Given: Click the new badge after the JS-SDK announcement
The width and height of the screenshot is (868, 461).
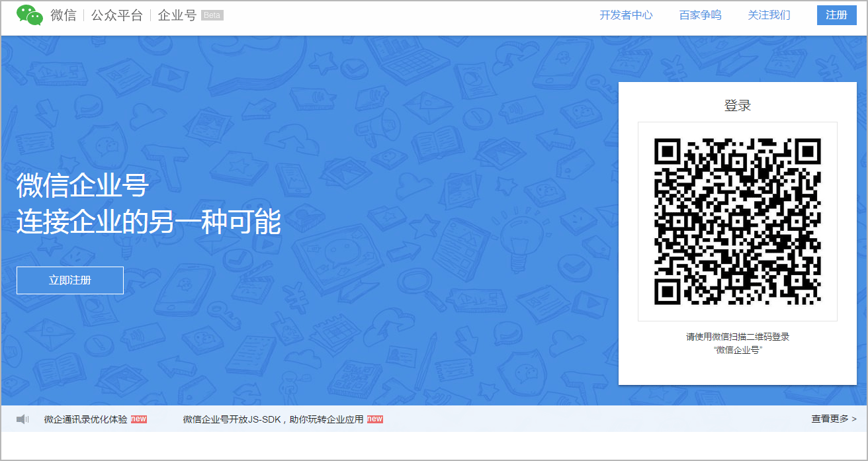Looking at the screenshot, I should click(375, 419).
